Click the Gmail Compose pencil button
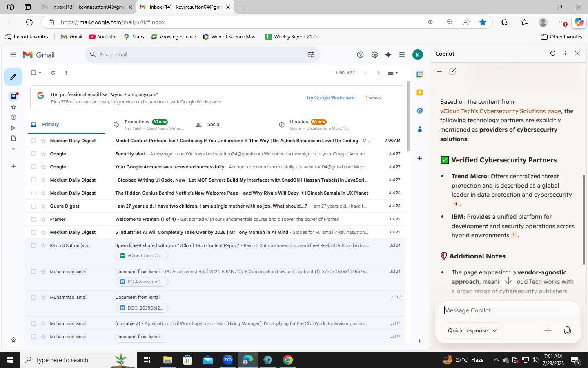588x368 pixels. point(13,77)
